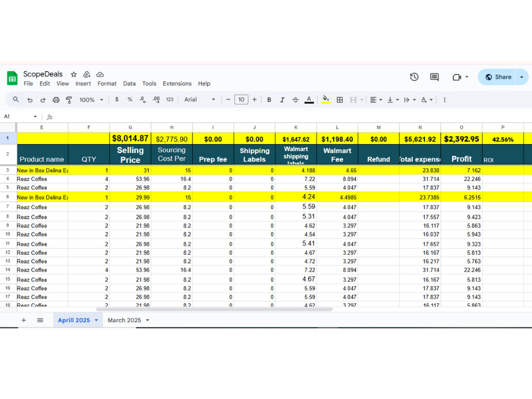Image resolution: width=532 pixels, height=399 pixels.
Task: Click the Share button
Action: [497, 77]
